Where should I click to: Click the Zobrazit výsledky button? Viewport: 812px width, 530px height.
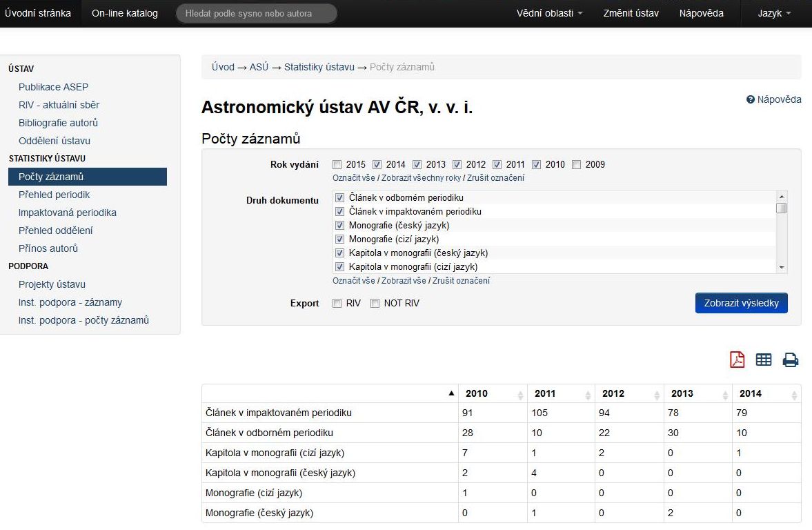(x=741, y=304)
